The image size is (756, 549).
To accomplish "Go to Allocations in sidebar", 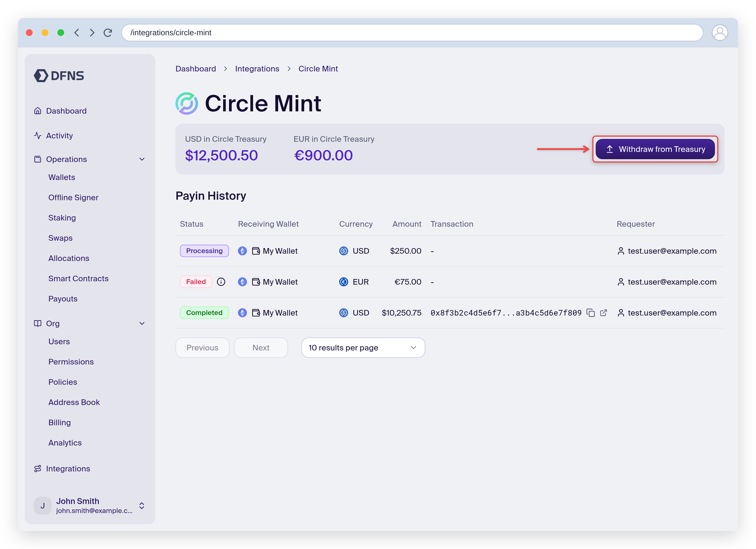I will coord(69,258).
